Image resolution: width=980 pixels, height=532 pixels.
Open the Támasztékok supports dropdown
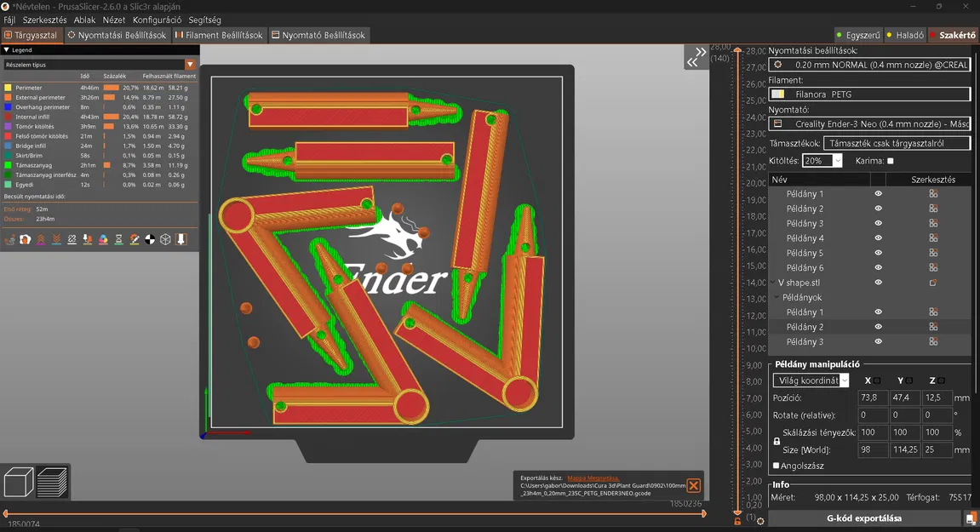897,143
